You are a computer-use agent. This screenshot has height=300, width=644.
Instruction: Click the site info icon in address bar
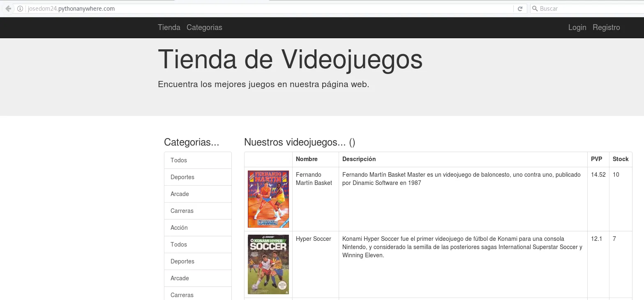tap(20, 9)
